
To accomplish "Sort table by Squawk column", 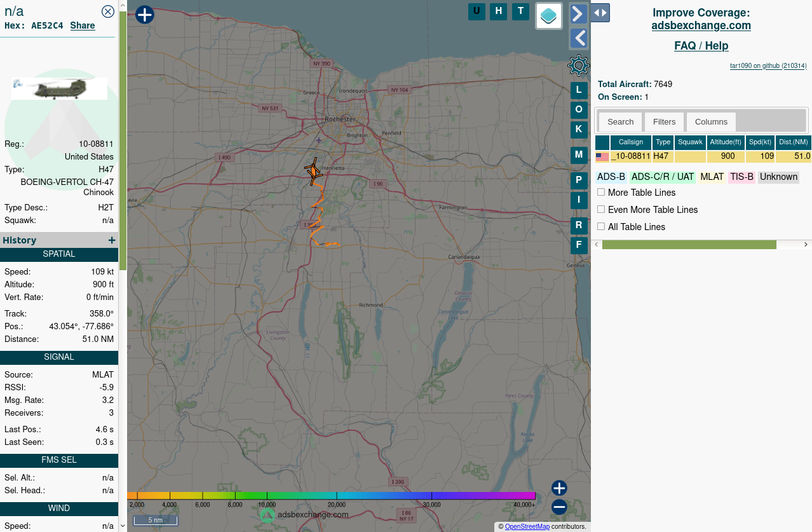I will [691, 142].
